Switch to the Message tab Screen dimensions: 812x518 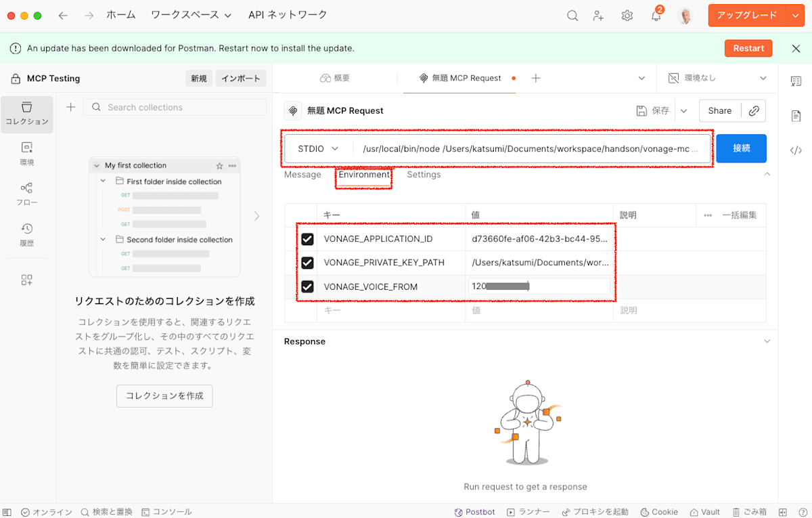tap(302, 175)
